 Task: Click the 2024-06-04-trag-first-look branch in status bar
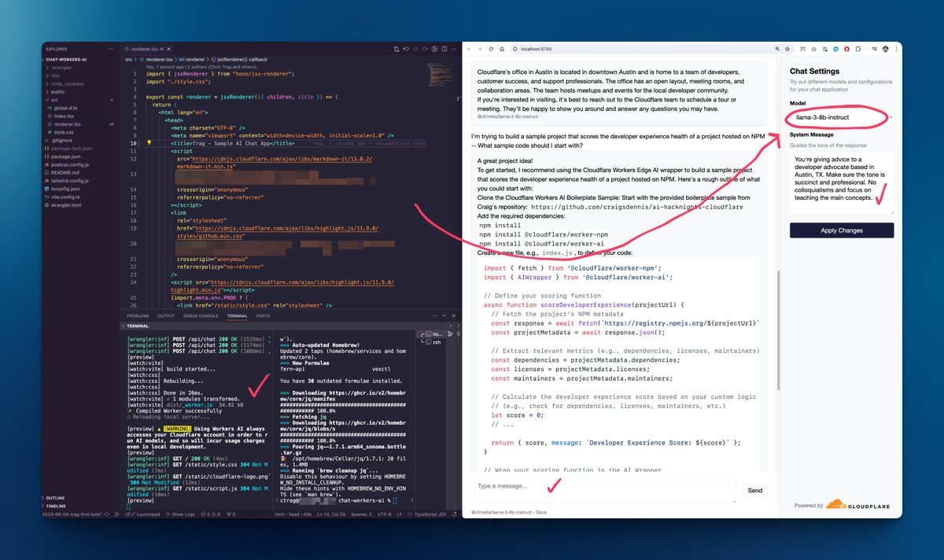[72, 514]
